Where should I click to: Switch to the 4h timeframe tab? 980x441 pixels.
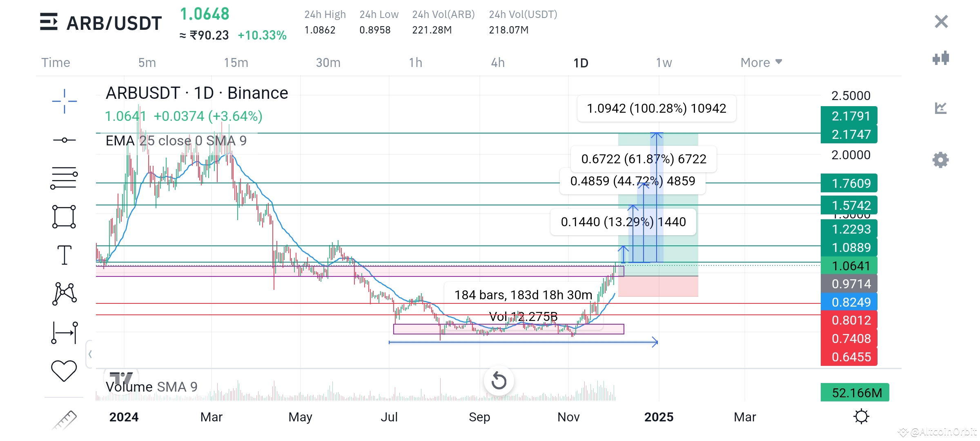click(499, 62)
